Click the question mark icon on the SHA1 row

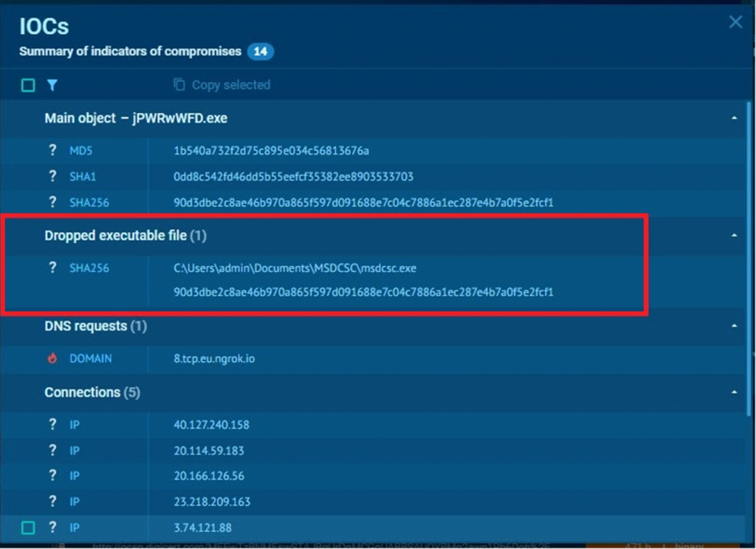pos(52,176)
